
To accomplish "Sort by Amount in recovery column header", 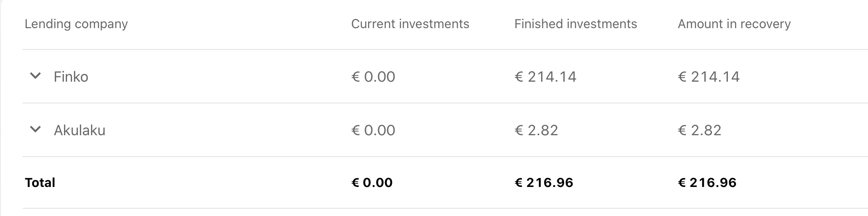I will click(734, 24).
